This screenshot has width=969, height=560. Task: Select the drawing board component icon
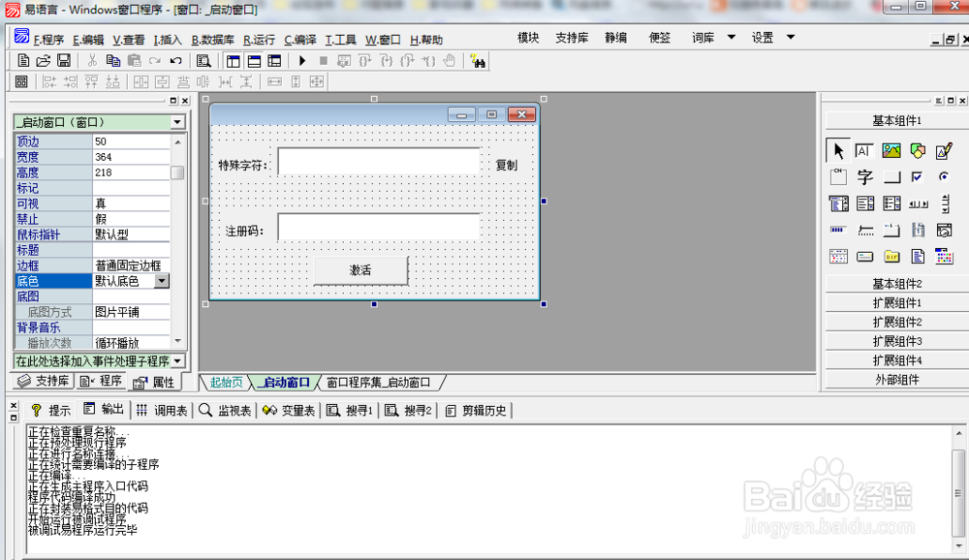click(944, 150)
